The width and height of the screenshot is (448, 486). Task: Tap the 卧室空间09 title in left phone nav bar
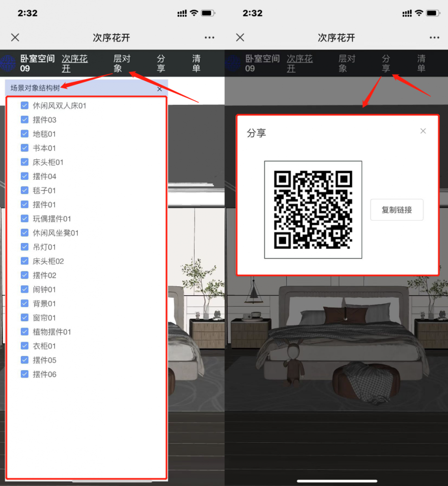tap(37, 63)
